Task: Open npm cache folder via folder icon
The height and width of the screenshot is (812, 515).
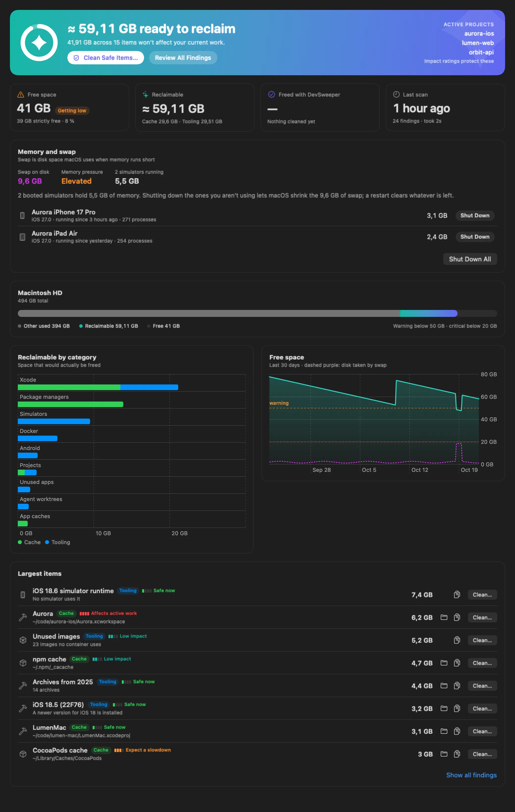Action: tap(444, 663)
